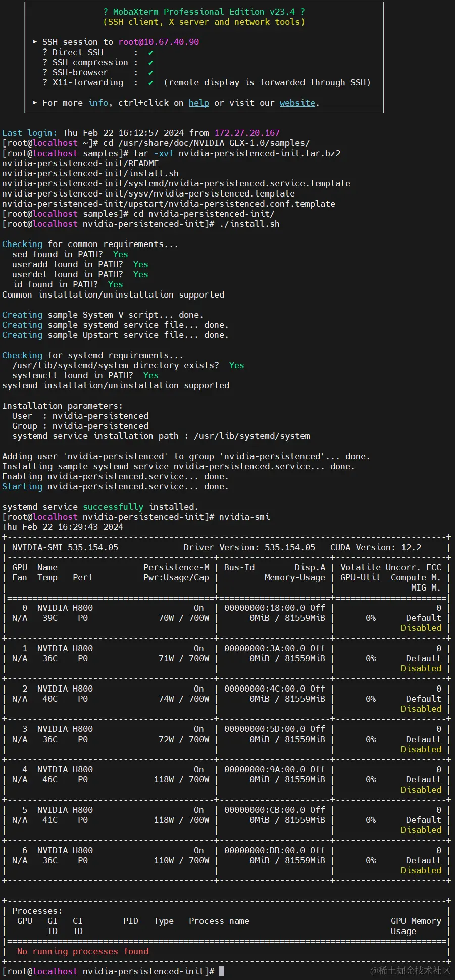Click GPU 0 bus id 00000000:18:00.0
Image resolution: width=455 pixels, height=980 pixels.
point(265,608)
